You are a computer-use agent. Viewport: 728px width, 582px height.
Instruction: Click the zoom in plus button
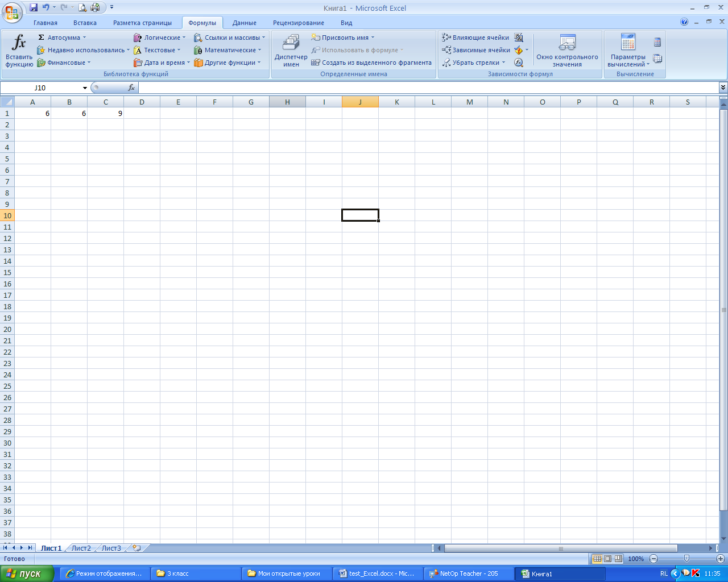[721, 559]
